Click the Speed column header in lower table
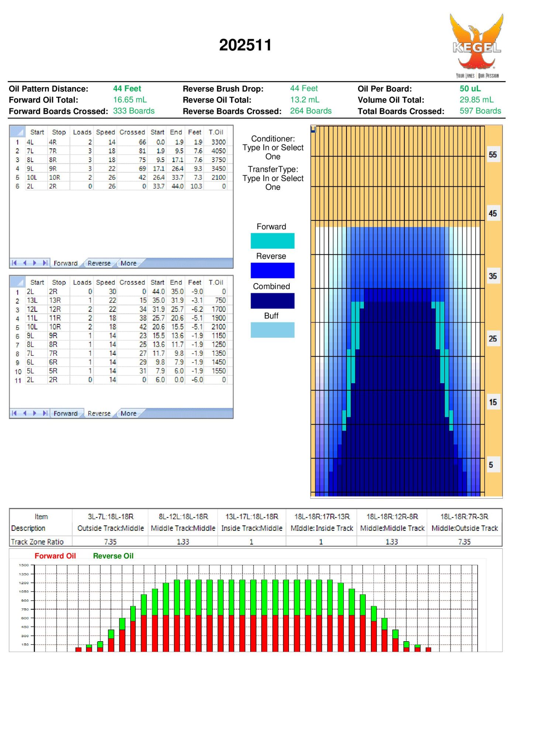This screenshot has width=534, height=756. (x=106, y=282)
